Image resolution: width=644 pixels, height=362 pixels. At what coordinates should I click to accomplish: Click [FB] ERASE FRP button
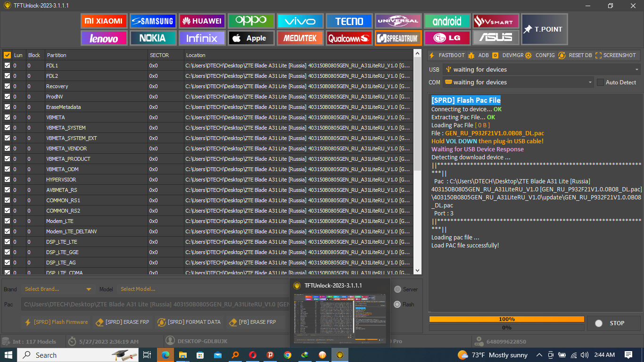click(253, 322)
